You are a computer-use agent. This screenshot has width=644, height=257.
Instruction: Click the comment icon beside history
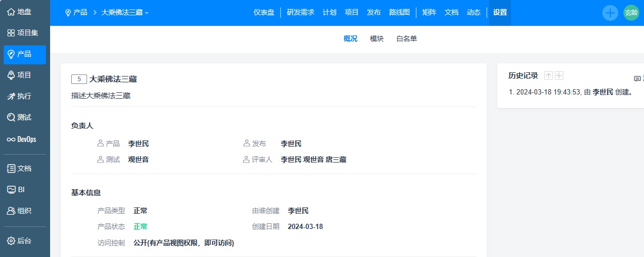click(x=637, y=79)
